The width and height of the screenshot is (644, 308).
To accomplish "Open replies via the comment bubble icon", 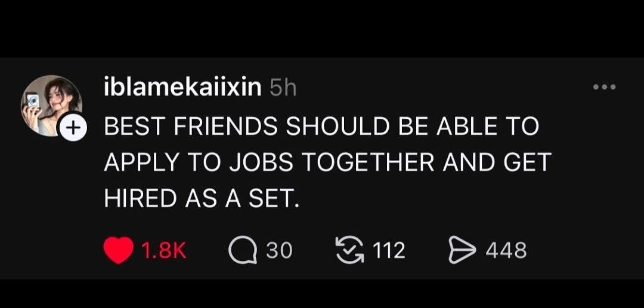I will tap(241, 251).
